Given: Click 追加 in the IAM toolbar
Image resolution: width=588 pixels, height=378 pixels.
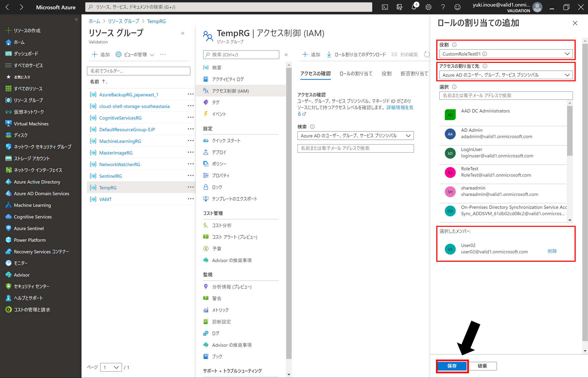Looking at the screenshot, I should click(311, 54).
